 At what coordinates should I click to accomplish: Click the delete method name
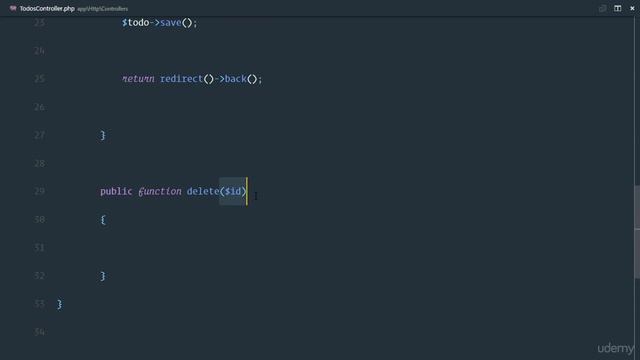click(203, 191)
